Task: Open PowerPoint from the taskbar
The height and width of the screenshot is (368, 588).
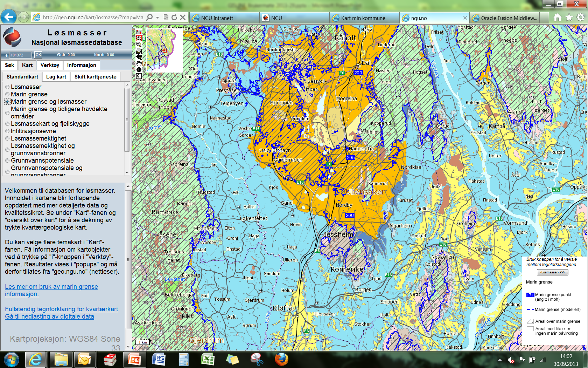Action: 134,360
